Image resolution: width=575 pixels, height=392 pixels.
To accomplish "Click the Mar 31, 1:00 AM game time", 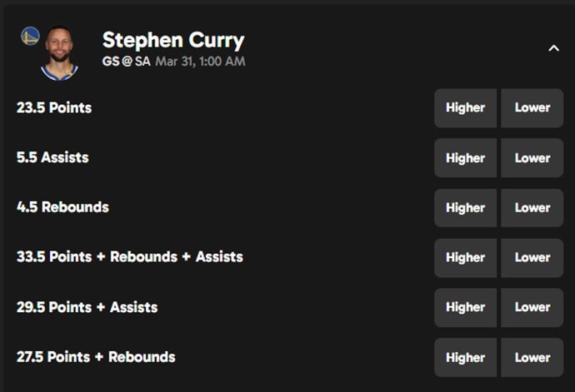I will click(x=200, y=61).
